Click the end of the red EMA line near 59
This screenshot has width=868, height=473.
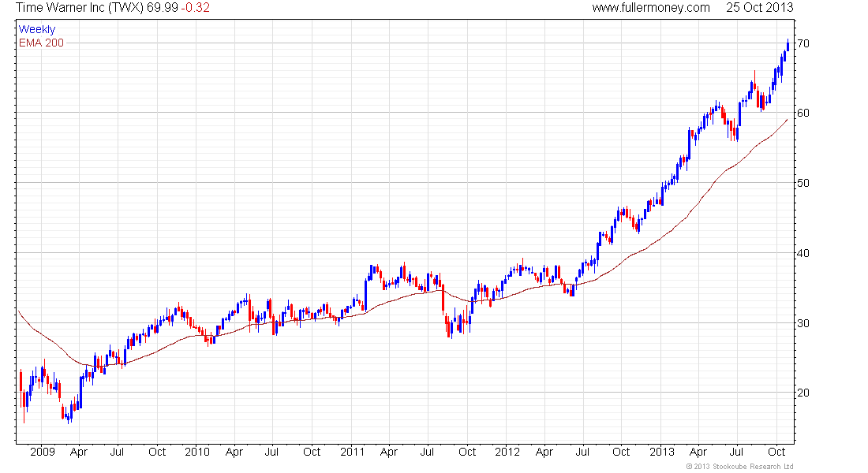[x=787, y=120]
